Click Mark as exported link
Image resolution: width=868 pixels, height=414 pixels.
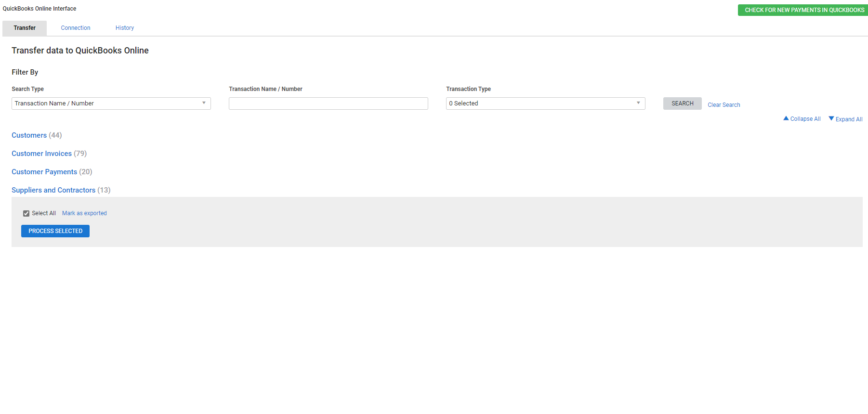tap(84, 213)
